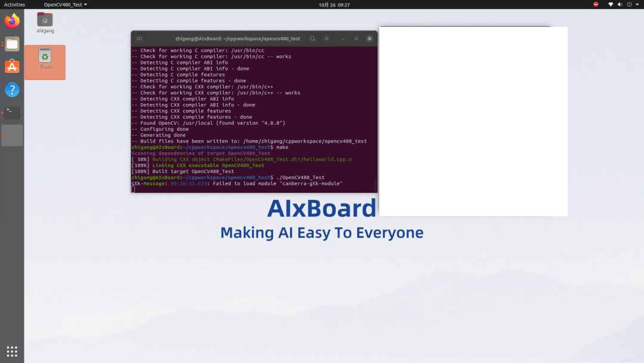This screenshot has height=363, width=644.
Task: Click the 'Linking CXX executable' output line
Action: point(197,165)
